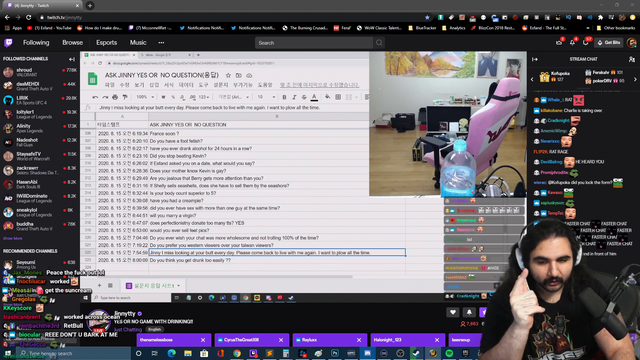This screenshot has width=640, height=360.
Task: Close the CyrusTheGreat008 whisper tab
Action: [281, 340]
